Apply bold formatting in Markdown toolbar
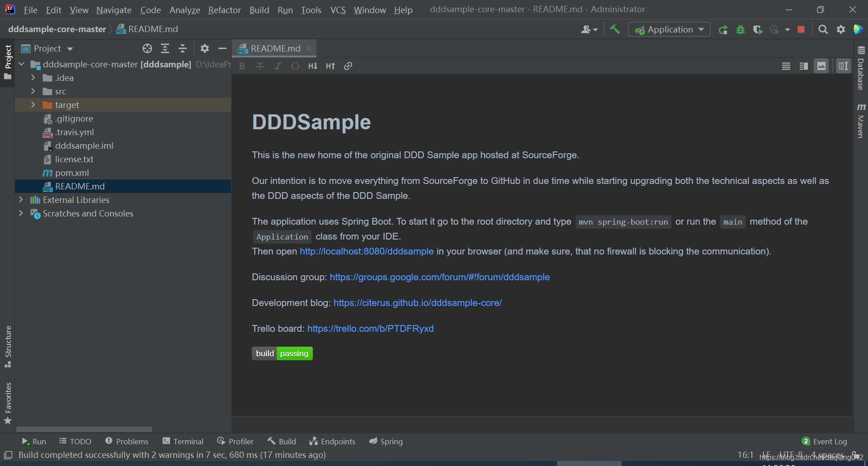Viewport: 868px width, 466px height. (x=242, y=66)
